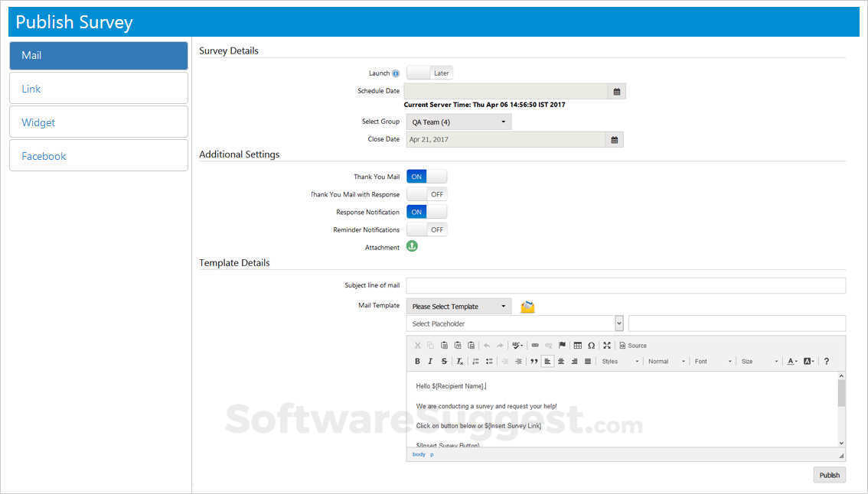Click the Source button in editor
The image size is (868, 494).
pos(633,345)
